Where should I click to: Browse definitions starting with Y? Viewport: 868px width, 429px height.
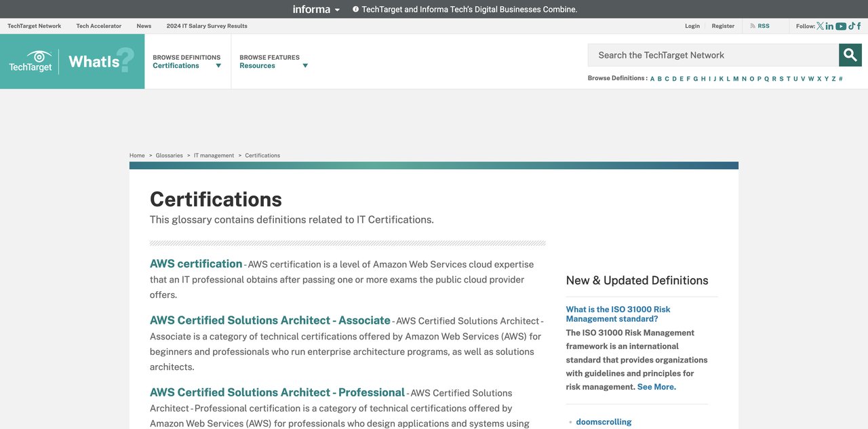827,79
